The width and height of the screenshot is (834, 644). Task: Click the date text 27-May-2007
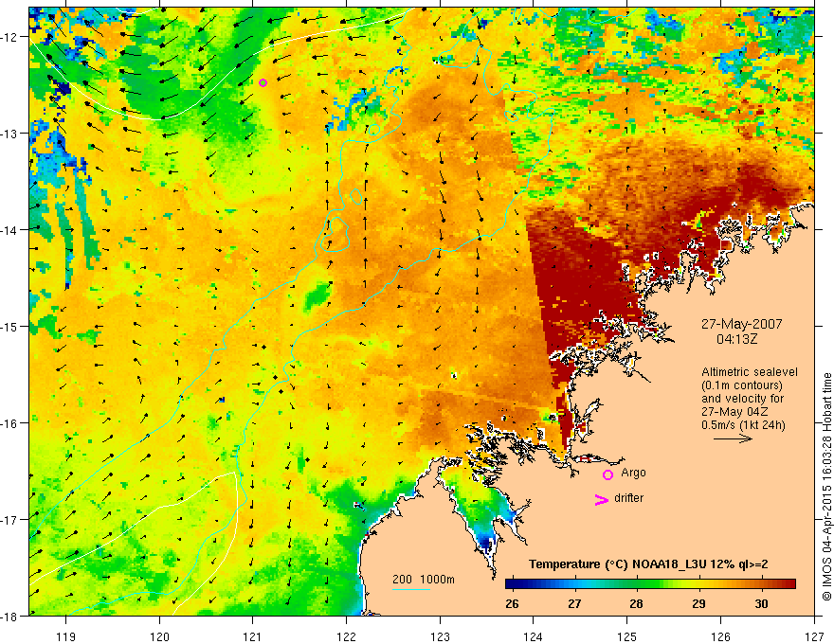741,324
